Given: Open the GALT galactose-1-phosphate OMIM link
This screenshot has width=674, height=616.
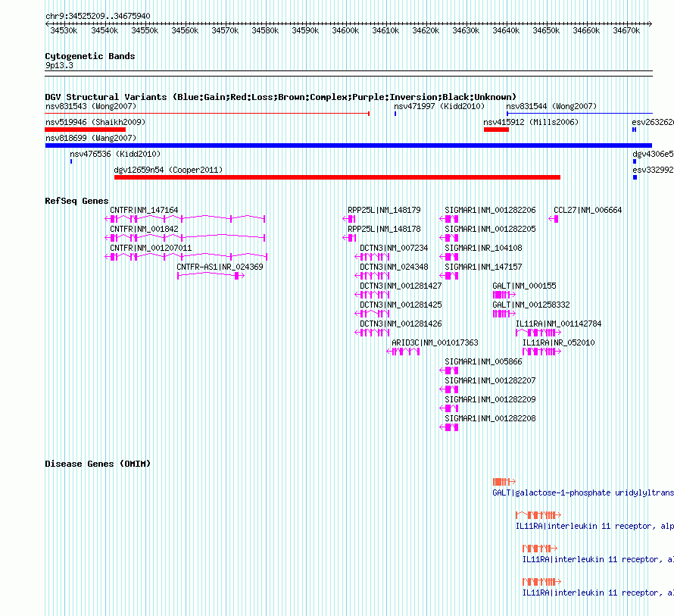Looking at the screenshot, I should click(583, 492).
